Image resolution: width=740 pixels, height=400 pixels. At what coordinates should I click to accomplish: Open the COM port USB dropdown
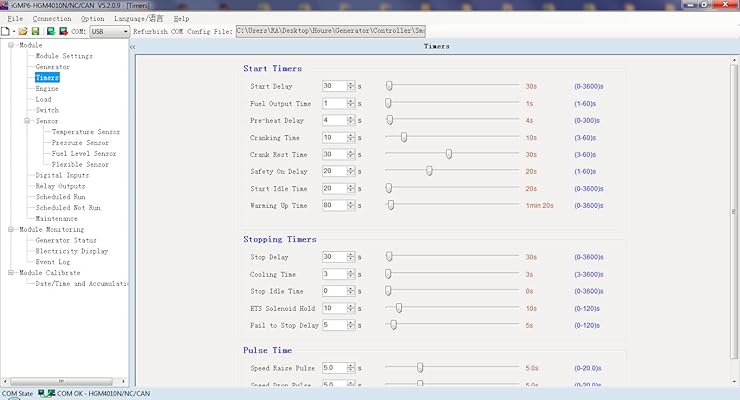[x=109, y=32]
